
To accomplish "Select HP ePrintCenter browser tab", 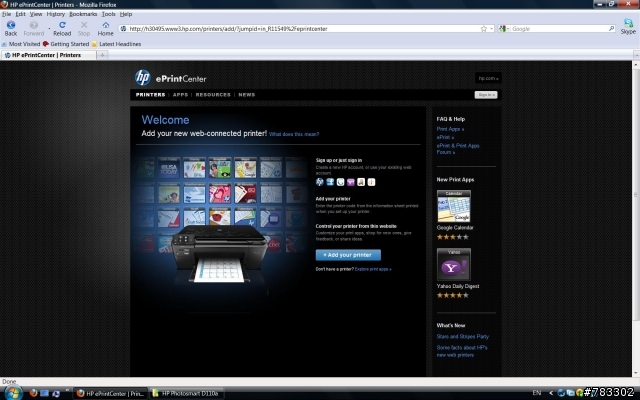I will click(x=48, y=55).
